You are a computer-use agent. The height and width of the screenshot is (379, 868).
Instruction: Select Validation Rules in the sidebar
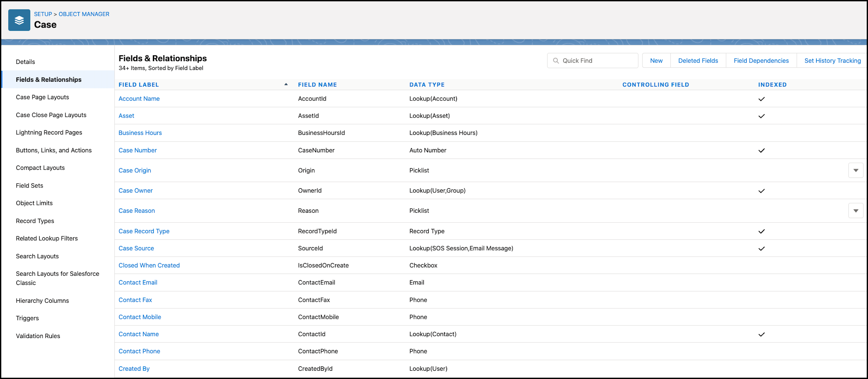click(x=38, y=335)
